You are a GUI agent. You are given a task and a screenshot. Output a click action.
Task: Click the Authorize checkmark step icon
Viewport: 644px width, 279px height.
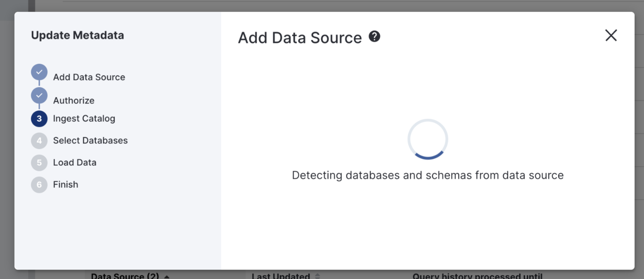(x=39, y=96)
